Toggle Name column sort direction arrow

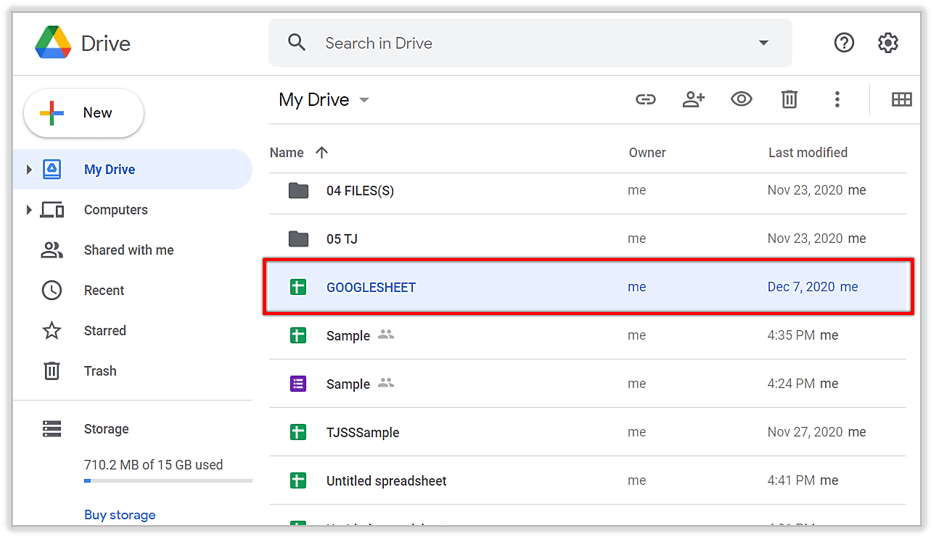coord(321,153)
